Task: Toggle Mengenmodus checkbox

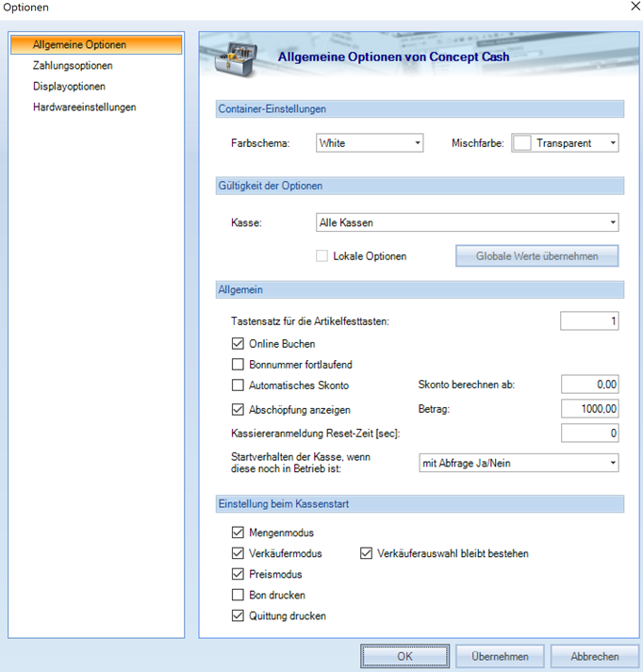Action: point(238,533)
